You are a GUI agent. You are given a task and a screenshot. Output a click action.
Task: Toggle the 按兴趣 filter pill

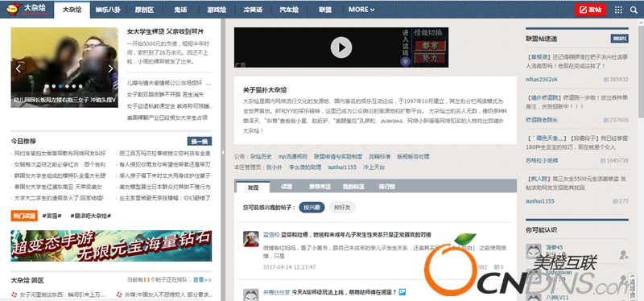(x=312, y=208)
